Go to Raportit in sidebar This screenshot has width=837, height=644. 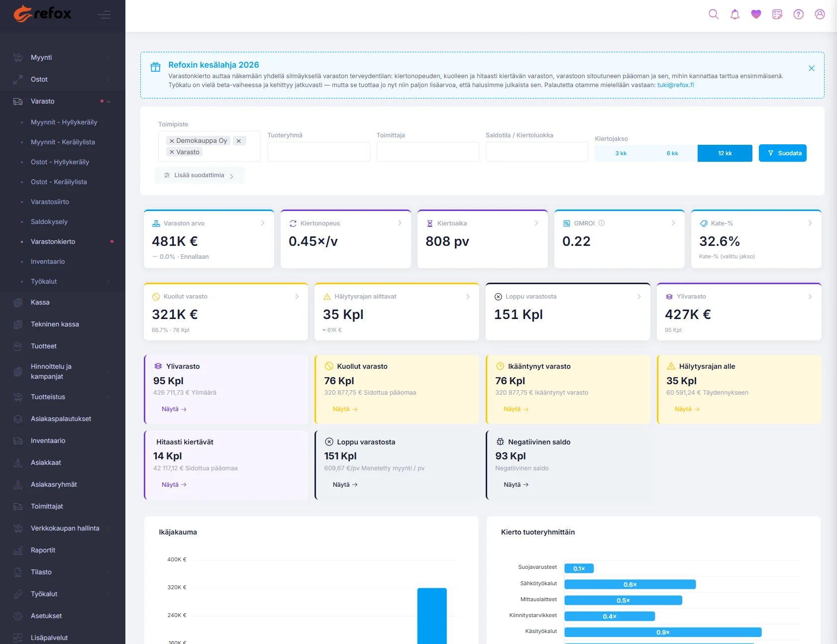[x=43, y=550]
